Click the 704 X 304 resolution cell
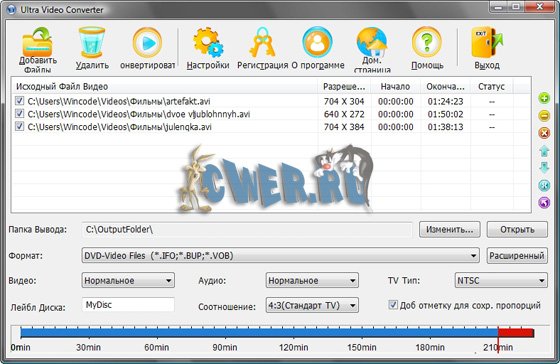Screen dimensions: 560x364 tap(344, 101)
